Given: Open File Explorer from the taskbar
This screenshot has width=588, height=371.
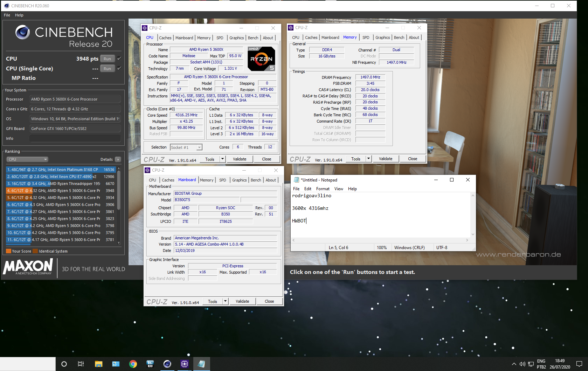Looking at the screenshot, I should coord(98,364).
